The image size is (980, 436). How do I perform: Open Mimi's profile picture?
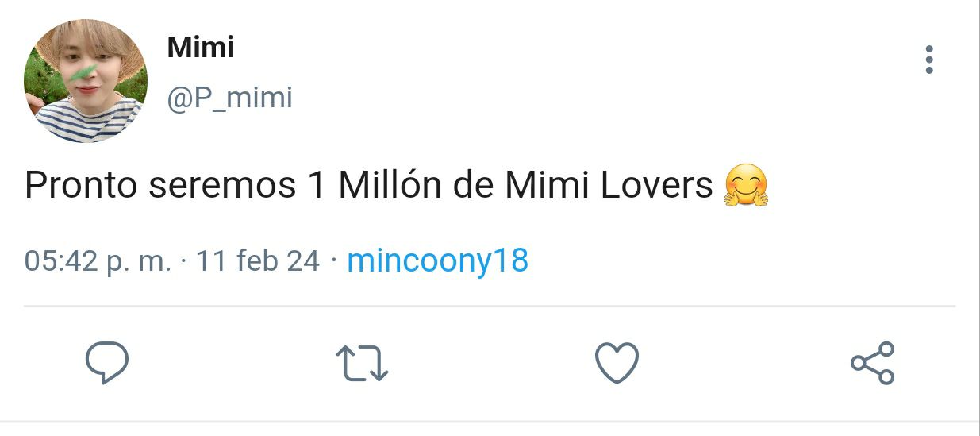pyautogui.click(x=86, y=81)
